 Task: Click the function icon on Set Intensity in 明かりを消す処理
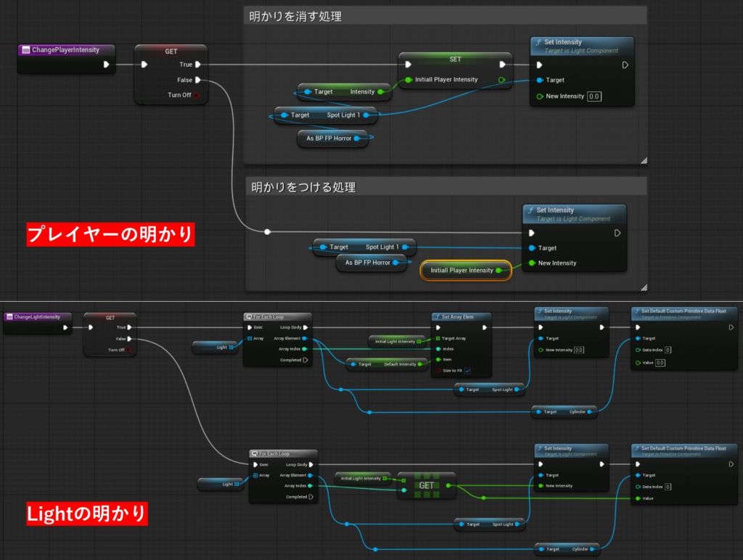pyautogui.click(x=538, y=42)
